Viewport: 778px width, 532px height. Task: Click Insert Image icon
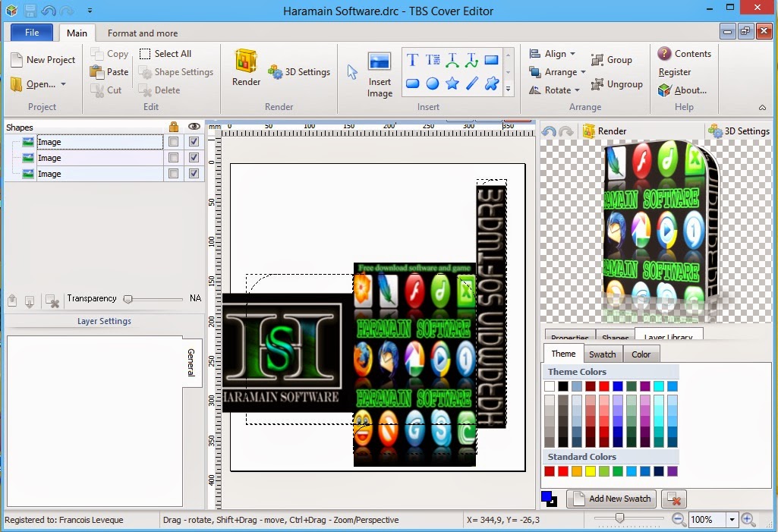click(x=380, y=74)
